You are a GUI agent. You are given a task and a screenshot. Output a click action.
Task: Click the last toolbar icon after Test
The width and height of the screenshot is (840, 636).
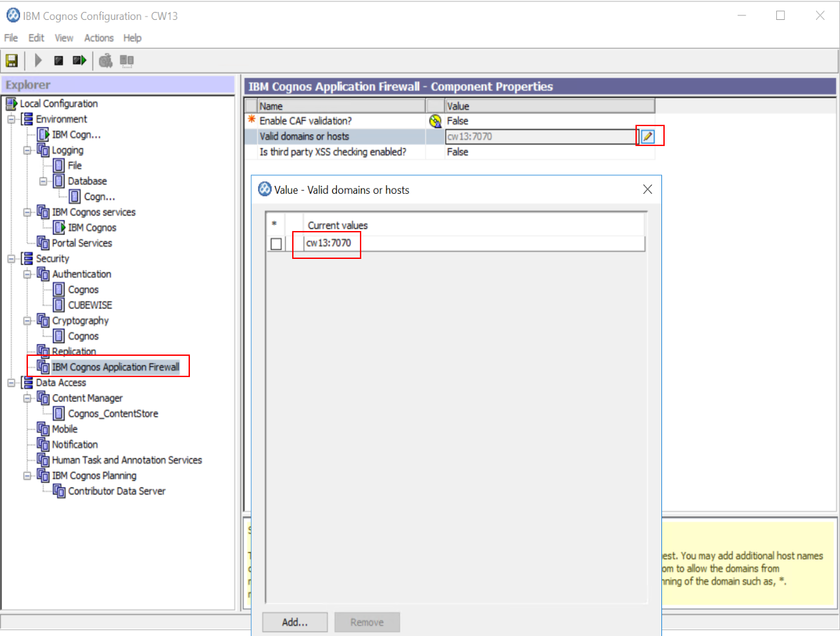127,60
